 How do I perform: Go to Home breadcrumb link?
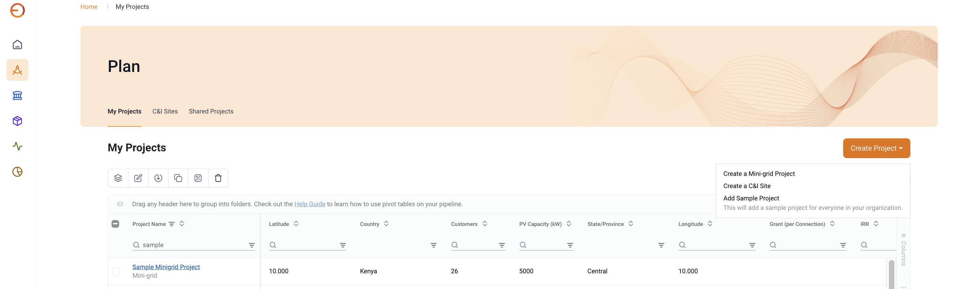(x=89, y=7)
